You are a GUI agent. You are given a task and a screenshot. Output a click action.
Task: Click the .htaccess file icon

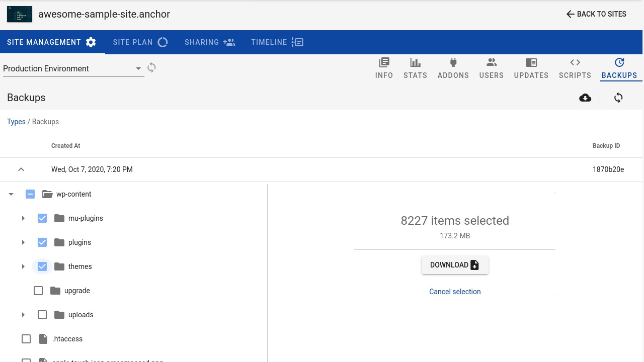43,339
